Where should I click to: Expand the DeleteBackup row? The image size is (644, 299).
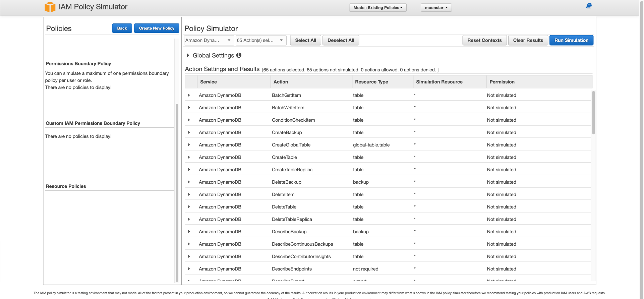[189, 182]
